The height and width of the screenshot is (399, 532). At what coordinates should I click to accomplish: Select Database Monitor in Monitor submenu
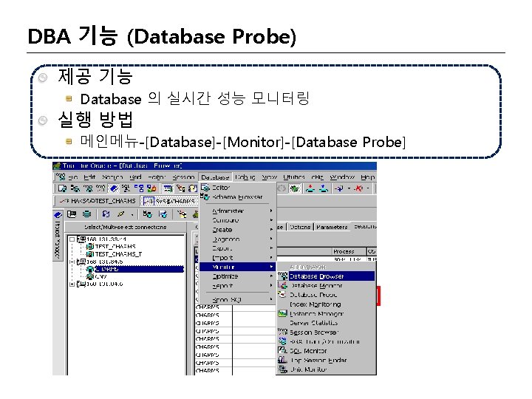(x=326, y=286)
